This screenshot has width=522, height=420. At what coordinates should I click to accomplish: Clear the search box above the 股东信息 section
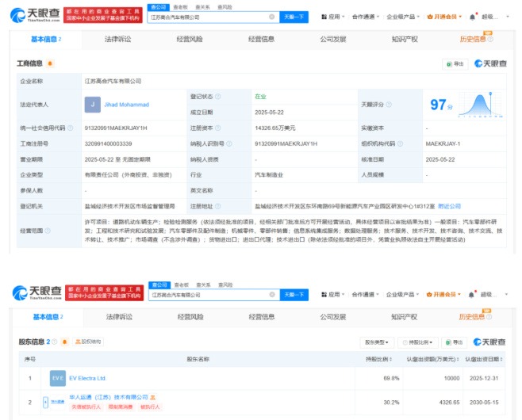click(272, 295)
